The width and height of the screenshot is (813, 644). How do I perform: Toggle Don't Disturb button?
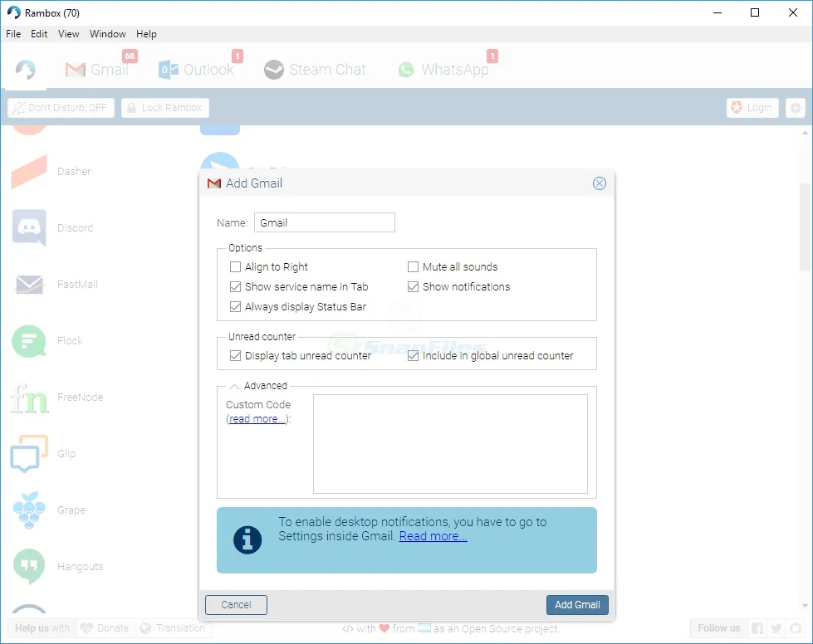point(61,108)
